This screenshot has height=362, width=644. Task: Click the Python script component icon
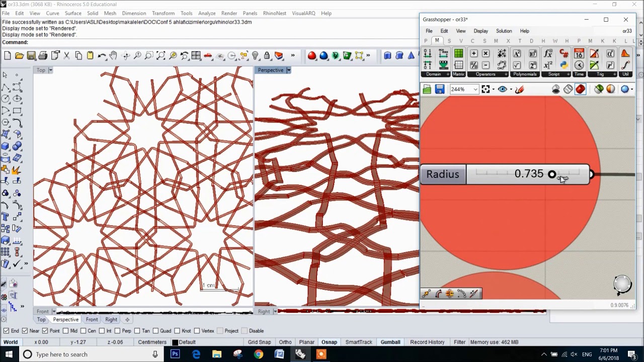(564, 65)
